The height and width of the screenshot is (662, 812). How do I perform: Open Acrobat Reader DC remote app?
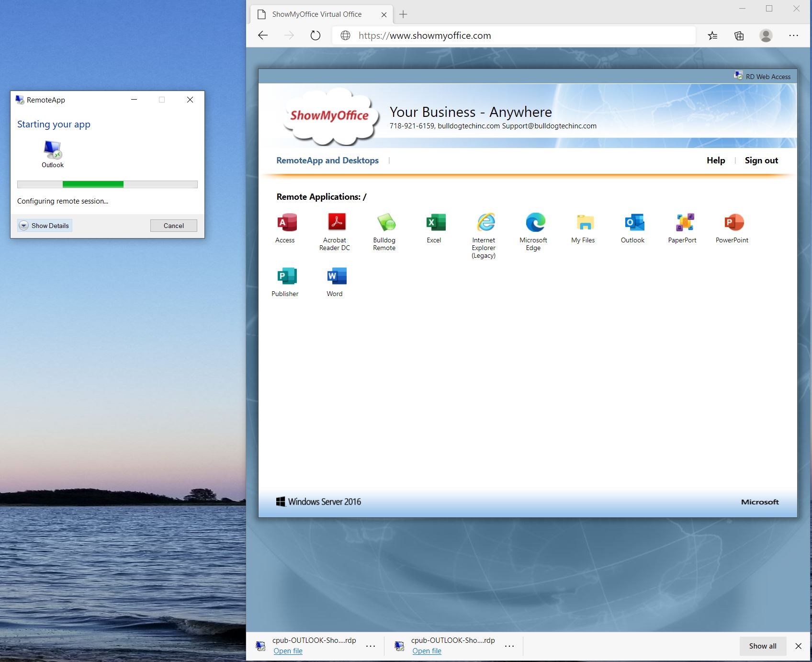coord(335,232)
